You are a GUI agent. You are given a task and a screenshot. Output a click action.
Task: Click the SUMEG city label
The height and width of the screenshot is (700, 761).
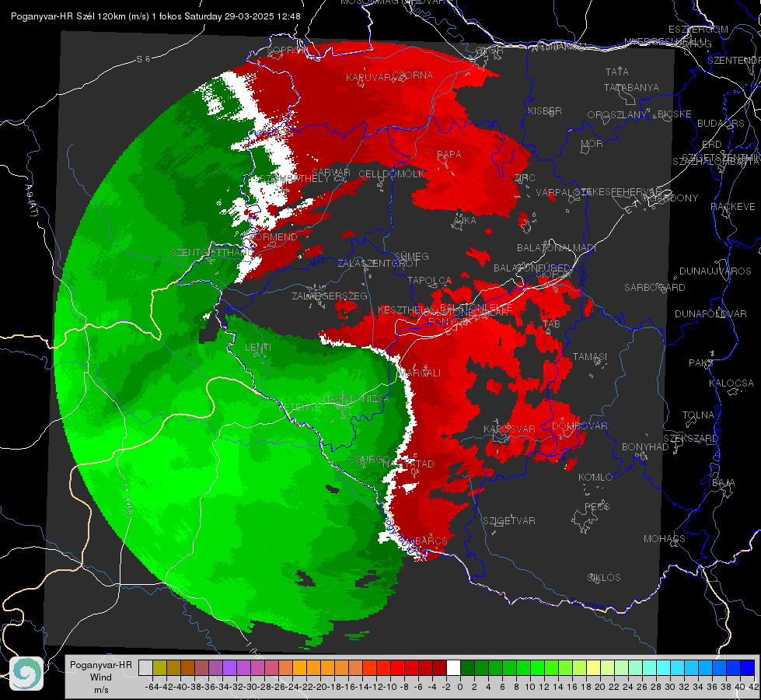click(x=411, y=257)
